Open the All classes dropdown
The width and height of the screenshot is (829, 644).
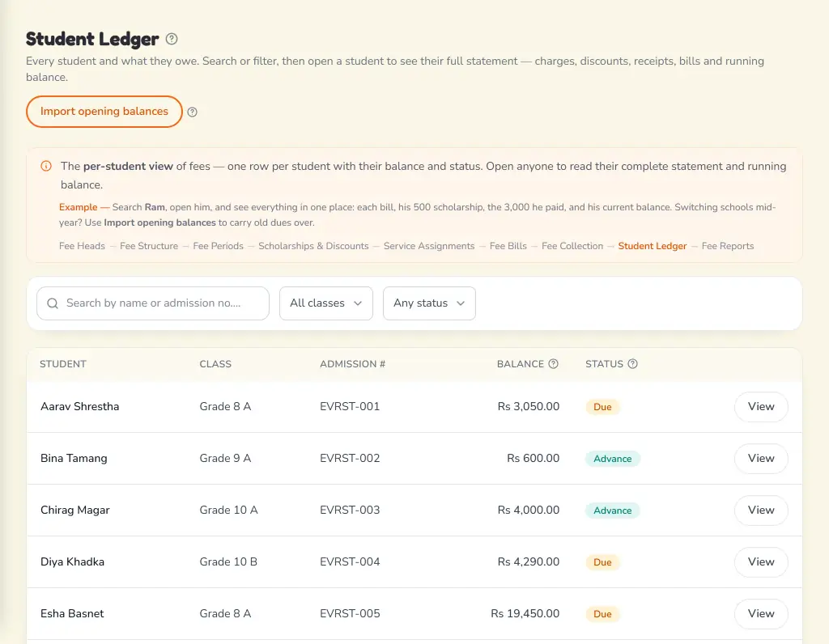point(325,303)
